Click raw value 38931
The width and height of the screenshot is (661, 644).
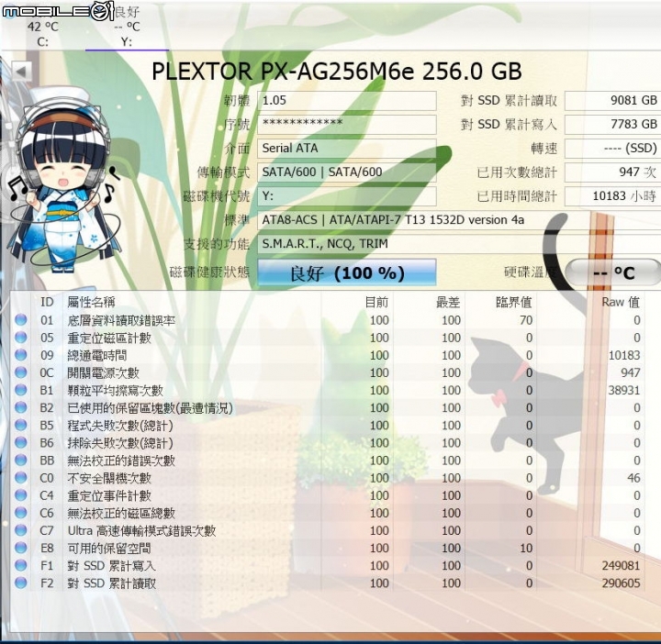pyautogui.click(x=624, y=391)
